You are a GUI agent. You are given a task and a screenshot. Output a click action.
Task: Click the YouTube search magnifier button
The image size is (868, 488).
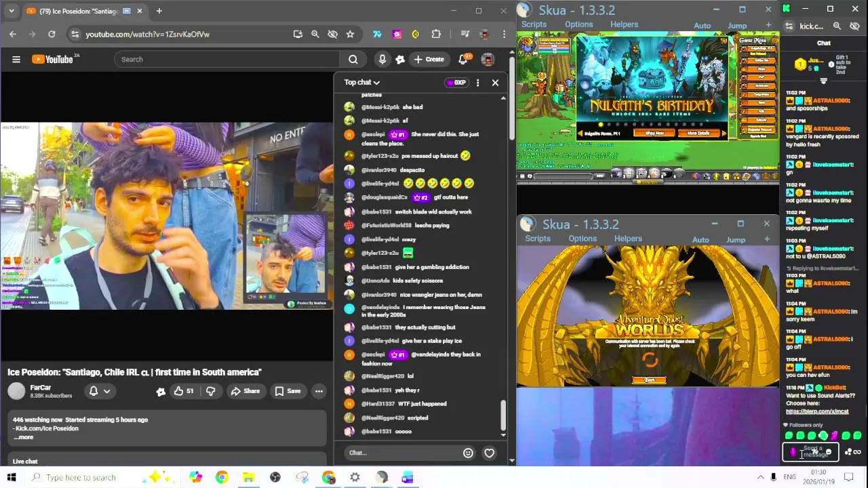pyautogui.click(x=353, y=59)
